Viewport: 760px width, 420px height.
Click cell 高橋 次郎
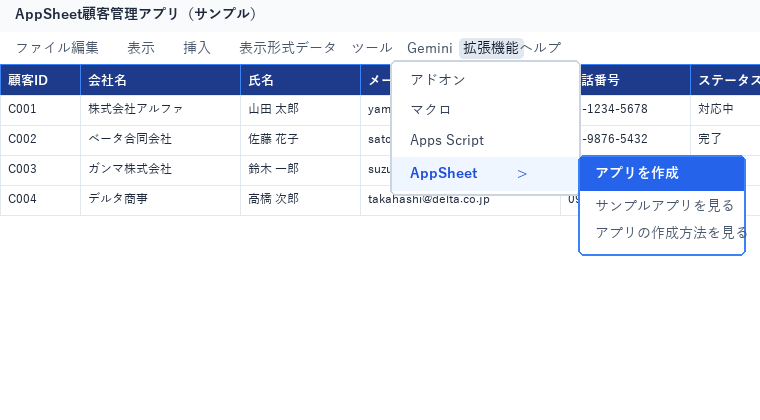tap(301, 200)
